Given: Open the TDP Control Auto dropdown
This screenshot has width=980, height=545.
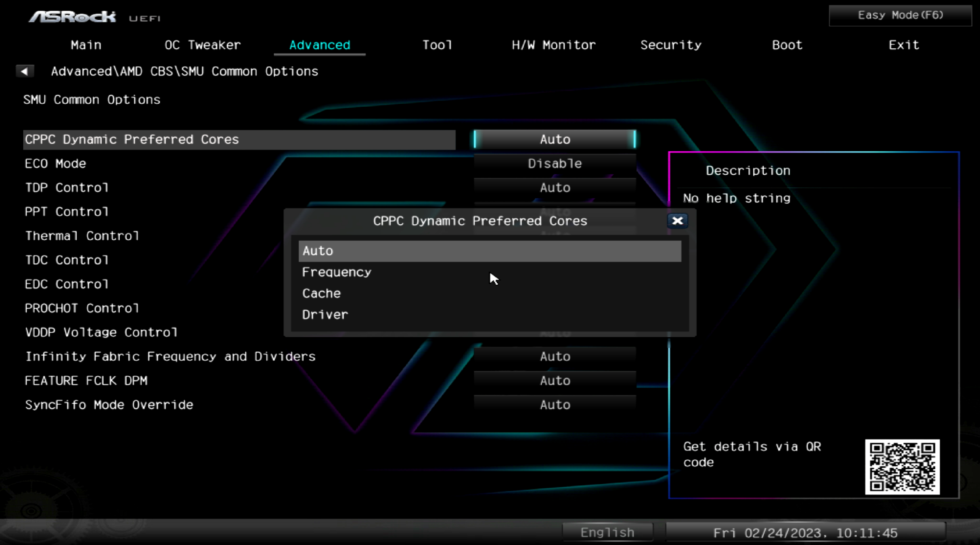Looking at the screenshot, I should 555,188.
